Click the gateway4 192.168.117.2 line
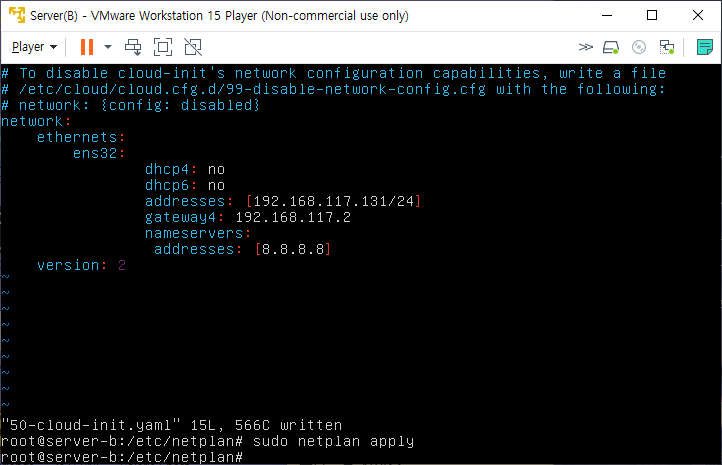 pos(248,217)
